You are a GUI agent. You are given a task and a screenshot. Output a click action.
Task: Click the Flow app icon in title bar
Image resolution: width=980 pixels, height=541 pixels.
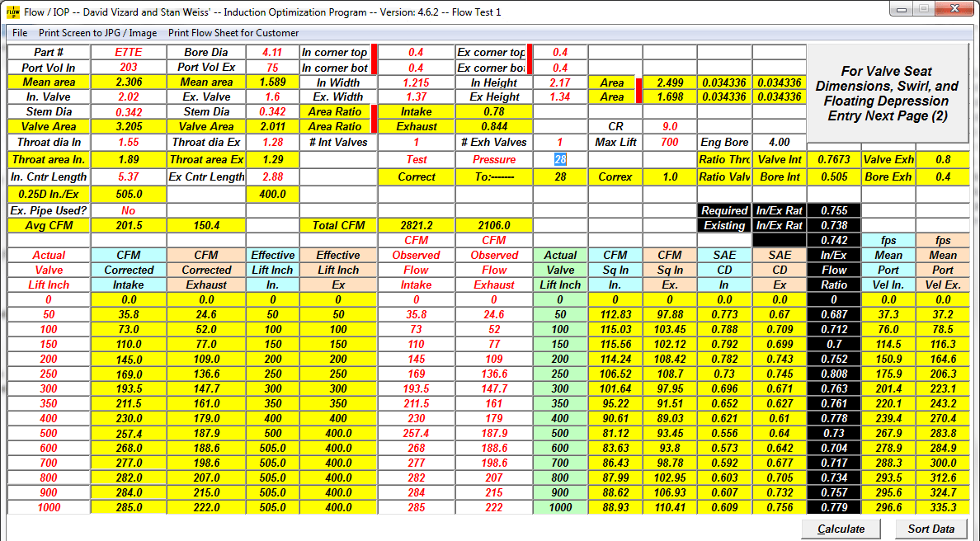coord(13,12)
